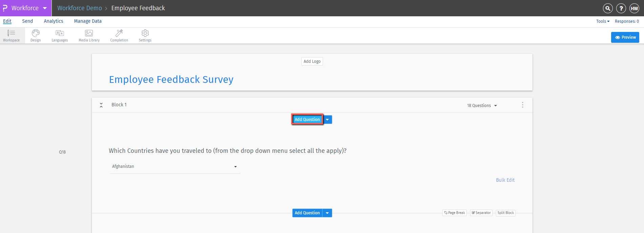This screenshot has height=233, width=644.
Task: Collapse Block 1 with the arrows icon
Action: [101, 105]
